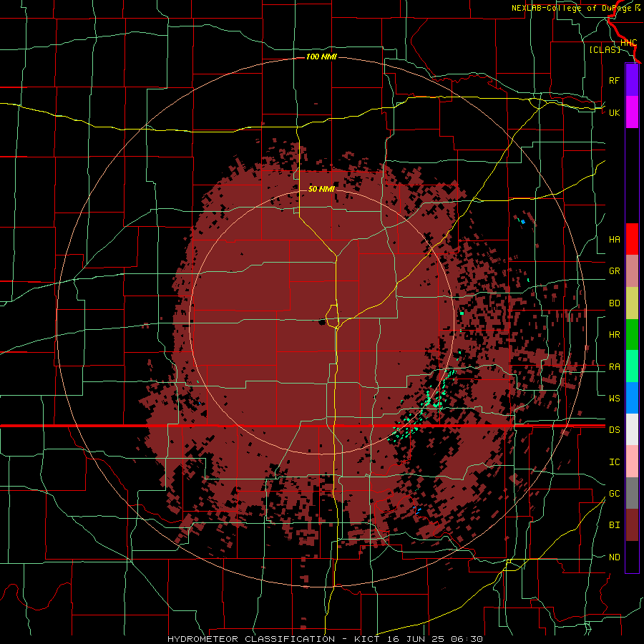
Task: Click the IC light pink legend swatch
Action: 632,462
